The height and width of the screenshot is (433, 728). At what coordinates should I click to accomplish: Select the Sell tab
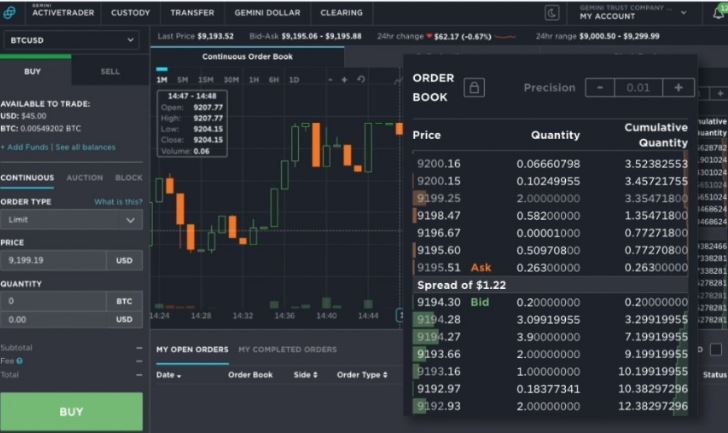point(110,71)
